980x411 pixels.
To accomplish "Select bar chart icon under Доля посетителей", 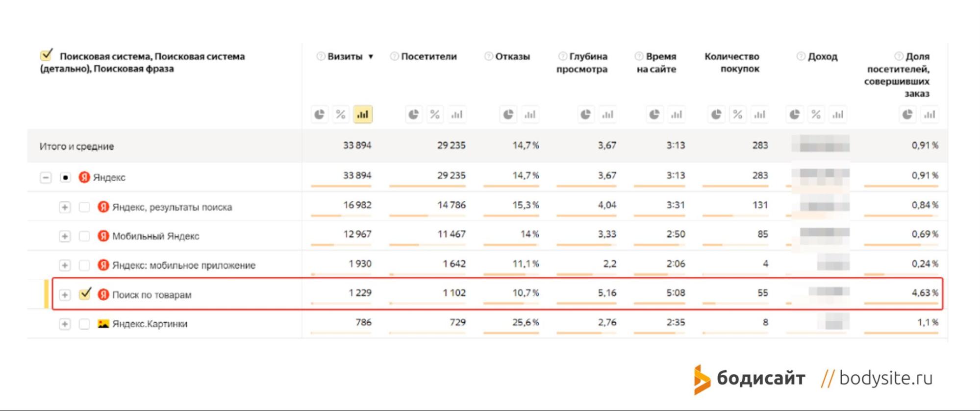I will pyautogui.click(x=930, y=115).
